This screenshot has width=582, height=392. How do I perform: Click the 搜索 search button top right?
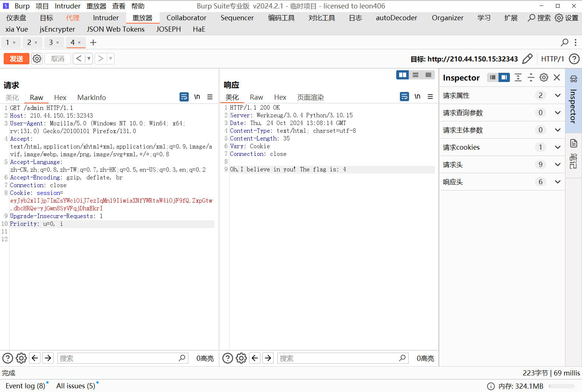point(539,18)
